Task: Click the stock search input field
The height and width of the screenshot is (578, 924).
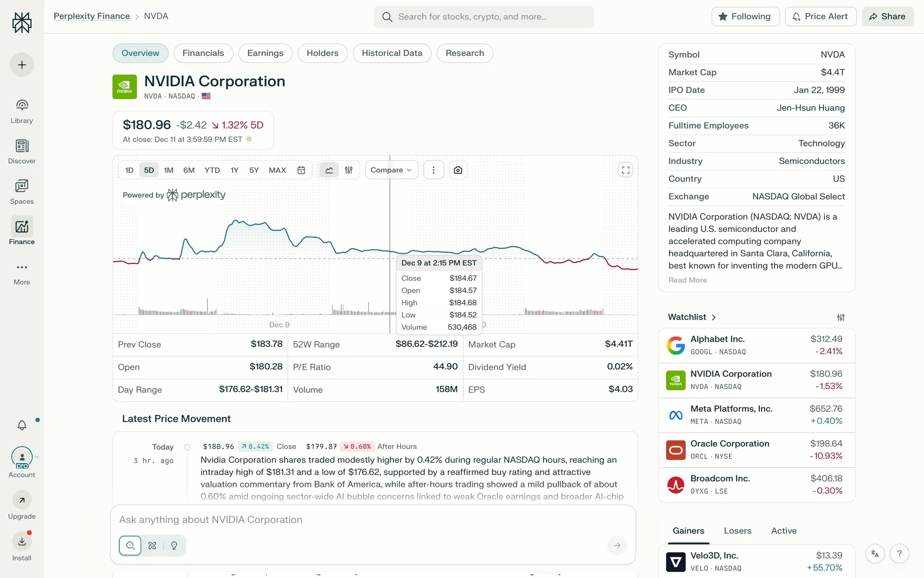Action: click(484, 17)
